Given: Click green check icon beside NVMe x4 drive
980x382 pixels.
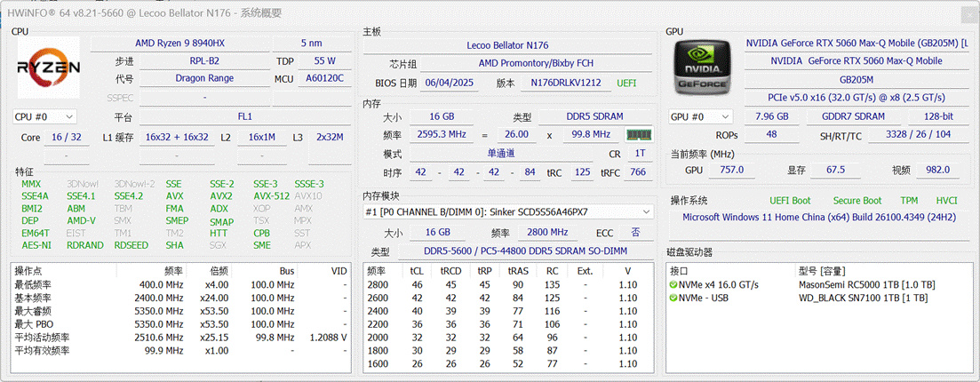Looking at the screenshot, I should tap(673, 285).
